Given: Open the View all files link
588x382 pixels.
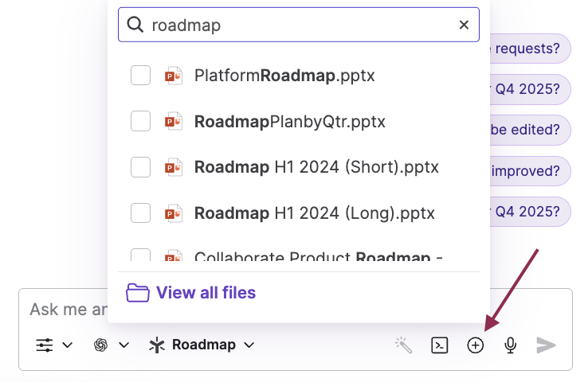Looking at the screenshot, I should coord(206,293).
